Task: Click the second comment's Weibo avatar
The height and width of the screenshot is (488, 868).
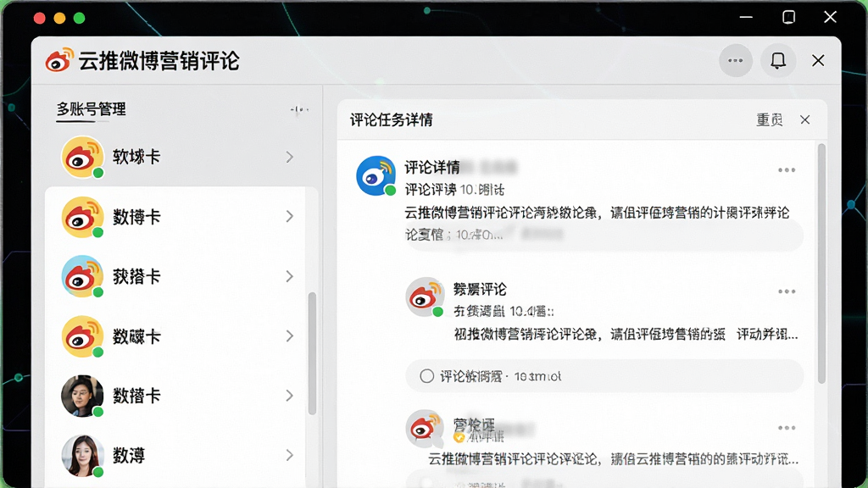Action: [x=425, y=297]
